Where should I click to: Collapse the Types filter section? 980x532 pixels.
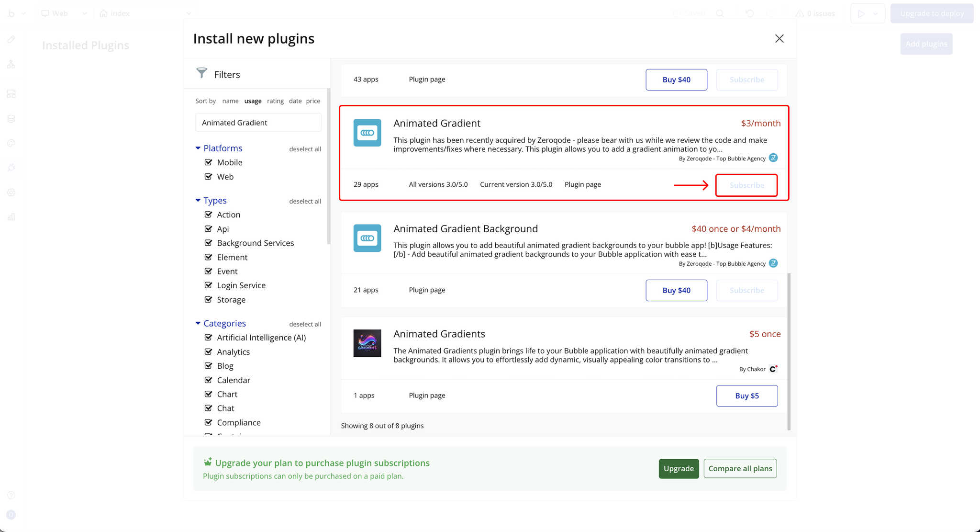(198, 201)
